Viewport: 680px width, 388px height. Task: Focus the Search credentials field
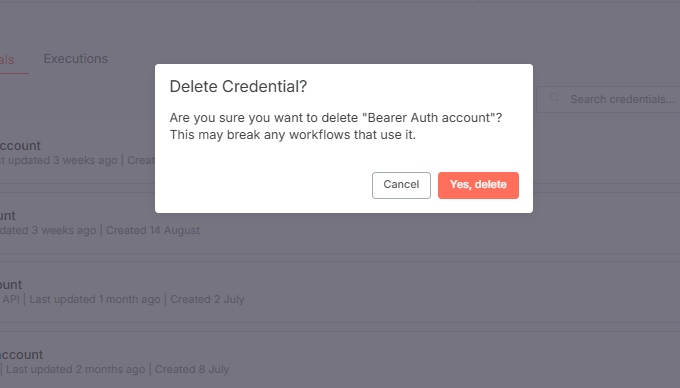608,99
